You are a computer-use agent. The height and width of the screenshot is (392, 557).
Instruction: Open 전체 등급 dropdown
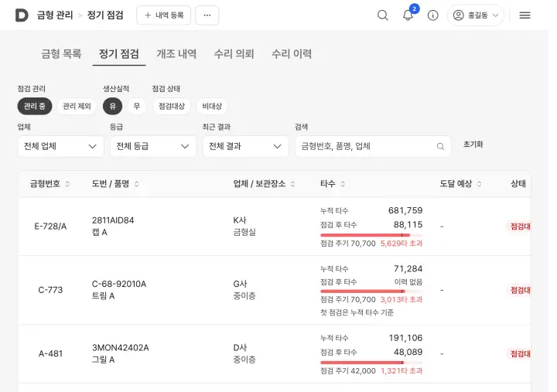153,146
